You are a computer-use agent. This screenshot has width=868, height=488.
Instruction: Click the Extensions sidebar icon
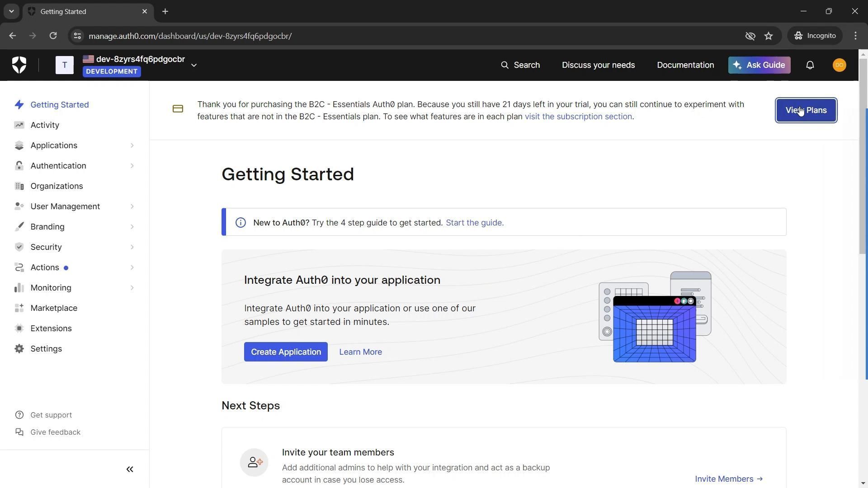coord(19,328)
